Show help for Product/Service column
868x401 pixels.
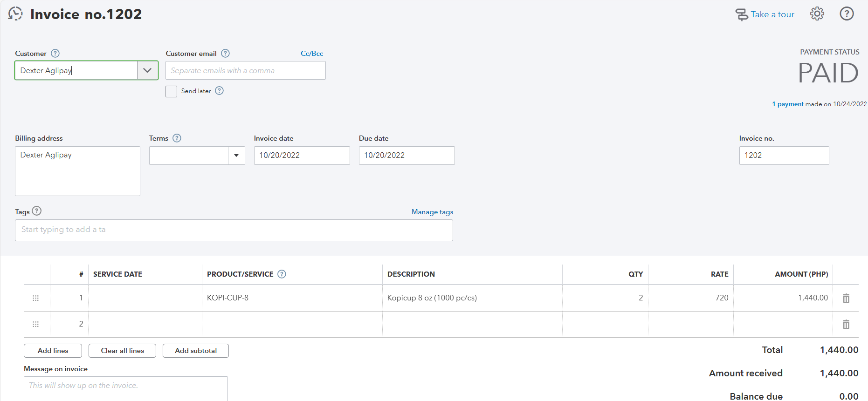282,274
